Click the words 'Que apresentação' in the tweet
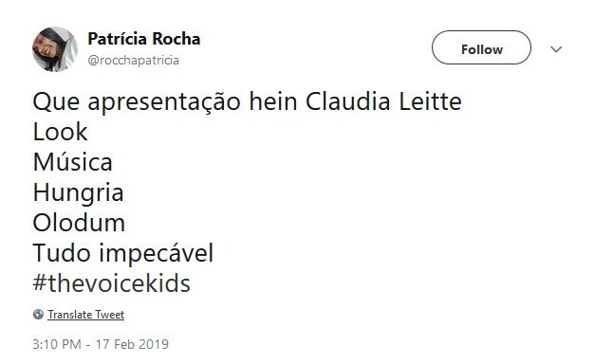 [137, 103]
